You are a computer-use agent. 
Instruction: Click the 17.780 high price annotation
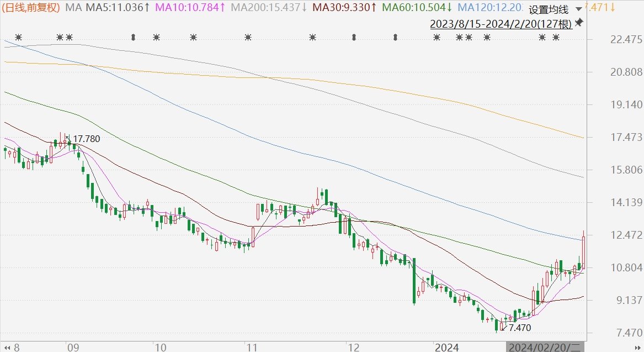[x=87, y=139]
